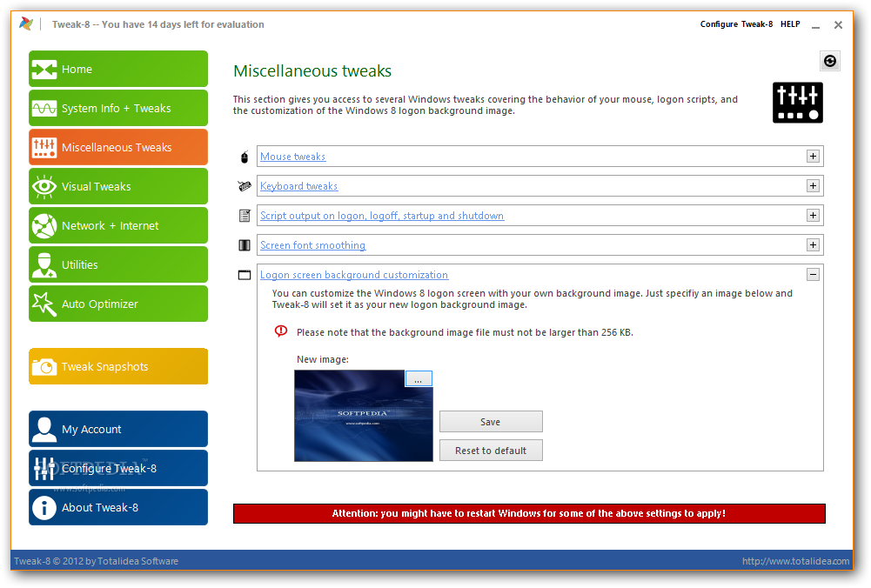The image size is (871, 588).
Task: Open the Home section label
Action: pyautogui.click(x=77, y=70)
